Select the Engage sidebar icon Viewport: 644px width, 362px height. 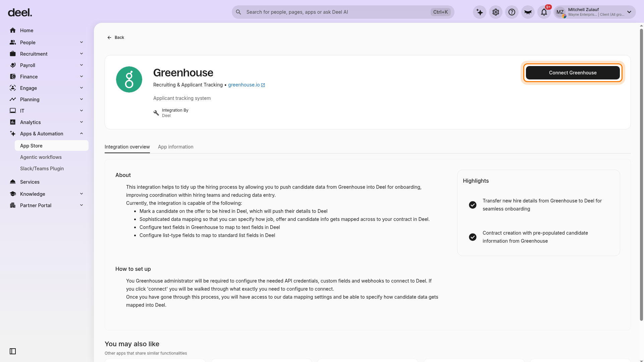click(x=13, y=88)
